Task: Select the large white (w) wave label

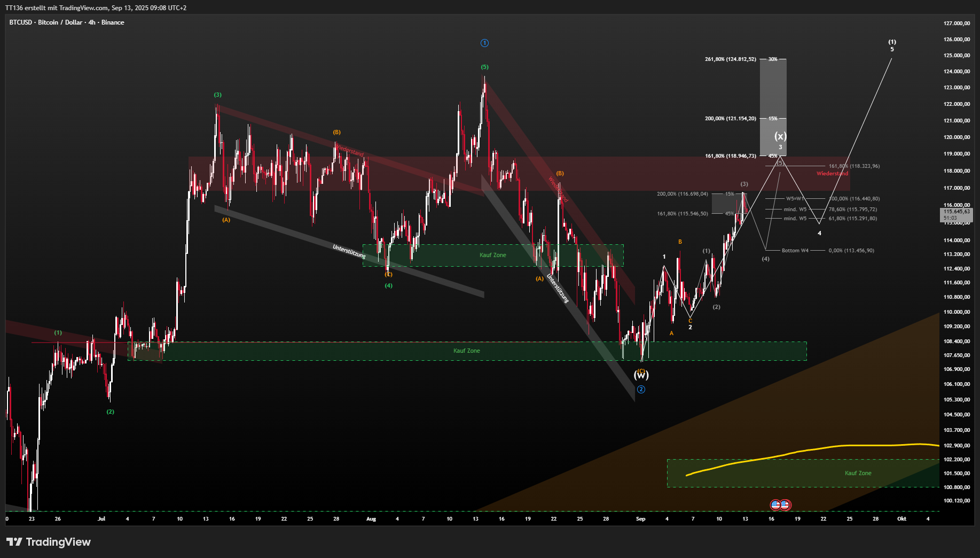Action: click(x=641, y=375)
